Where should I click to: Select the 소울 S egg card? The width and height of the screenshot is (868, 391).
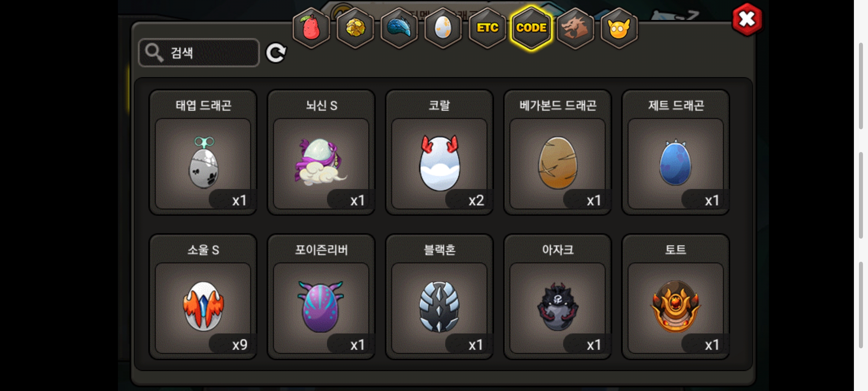coord(203,297)
